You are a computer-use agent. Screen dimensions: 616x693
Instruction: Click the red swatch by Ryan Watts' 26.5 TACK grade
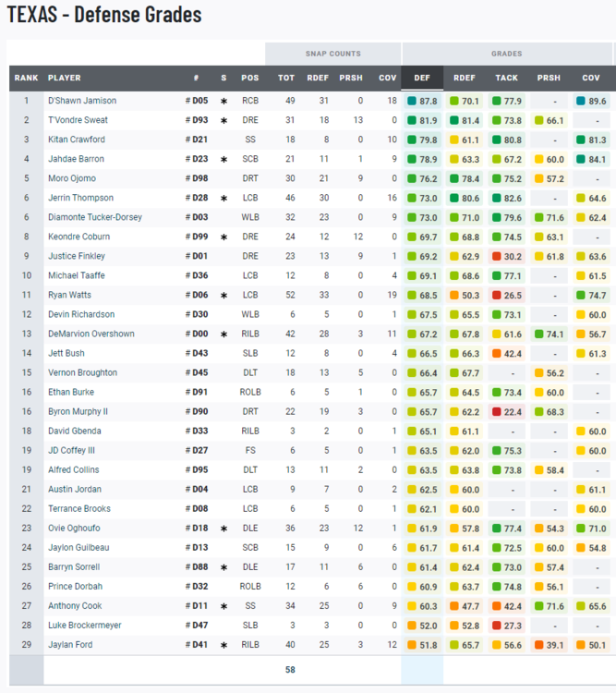(497, 295)
